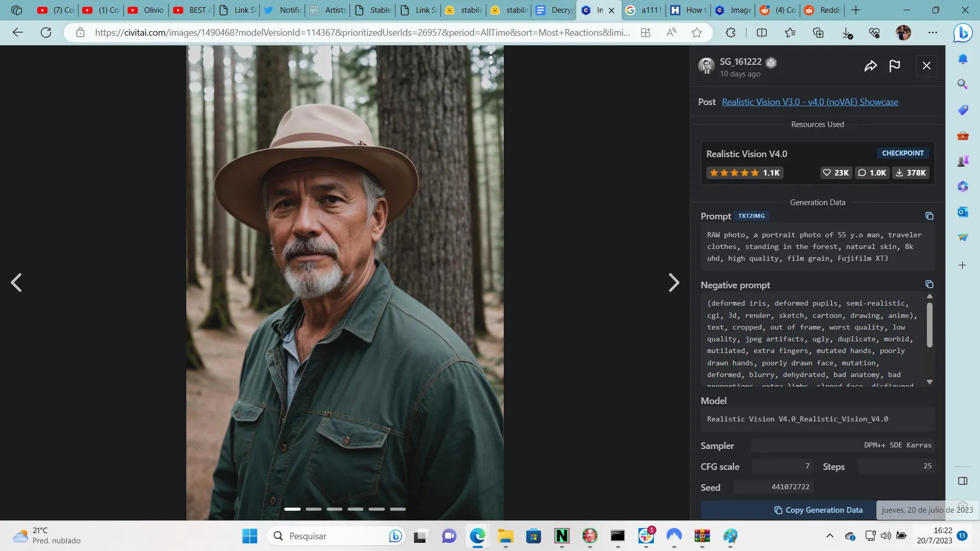The width and height of the screenshot is (980, 551).
Task: Click the bookmark/flag icon
Action: click(x=895, y=65)
